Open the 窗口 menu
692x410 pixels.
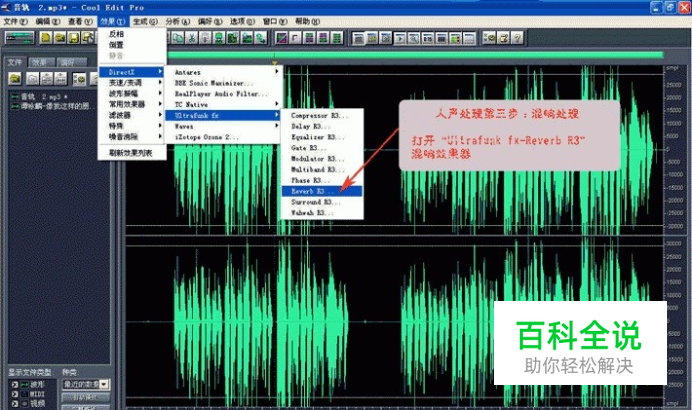tap(275, 21)
